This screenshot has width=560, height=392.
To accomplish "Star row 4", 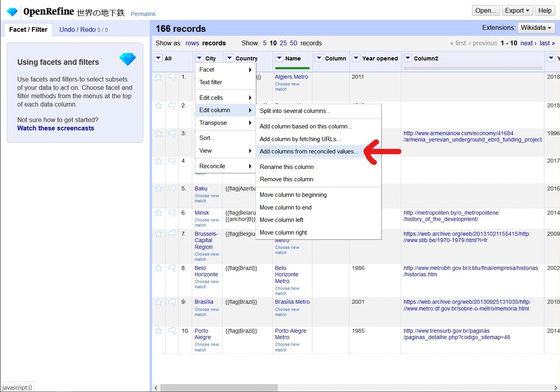I will pos(158,161).
